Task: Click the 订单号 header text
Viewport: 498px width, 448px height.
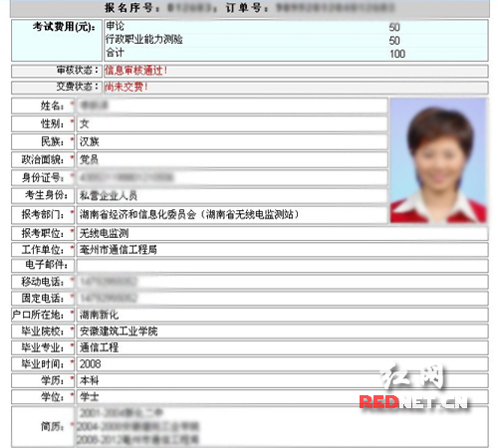Action: tap(247, 8)
